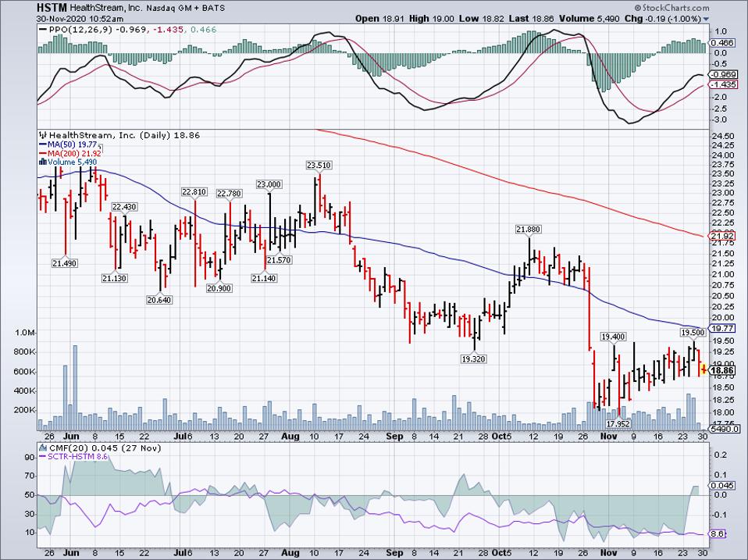The height and width of the screenshot is (560, 748).
Task: Click the red line marker before MA(200)
Action: click(42, 154)
